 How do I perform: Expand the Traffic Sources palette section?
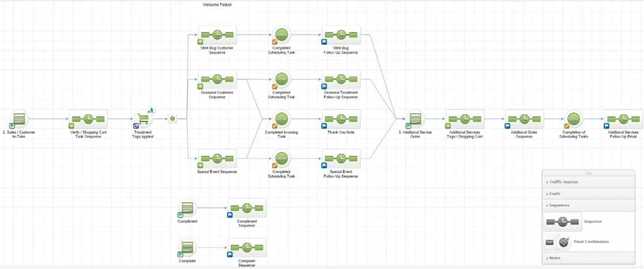(588, 182)
